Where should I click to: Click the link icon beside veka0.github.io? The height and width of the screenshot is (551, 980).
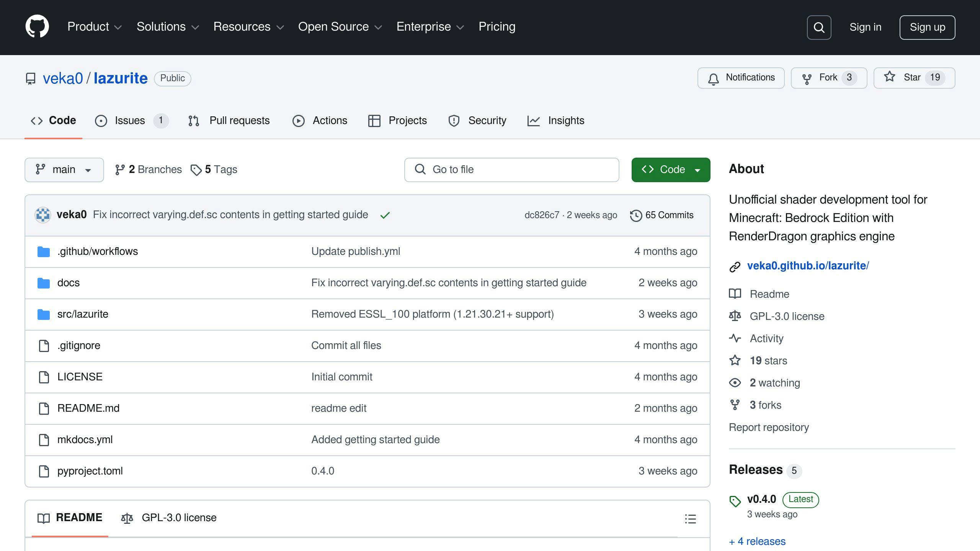pyautogui.click(x=735, y=267)
